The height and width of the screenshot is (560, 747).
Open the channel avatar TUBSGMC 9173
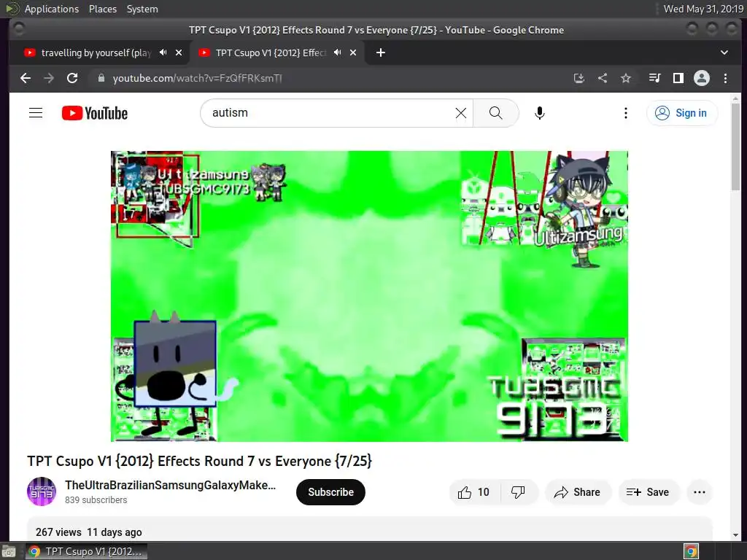point(42,491)
